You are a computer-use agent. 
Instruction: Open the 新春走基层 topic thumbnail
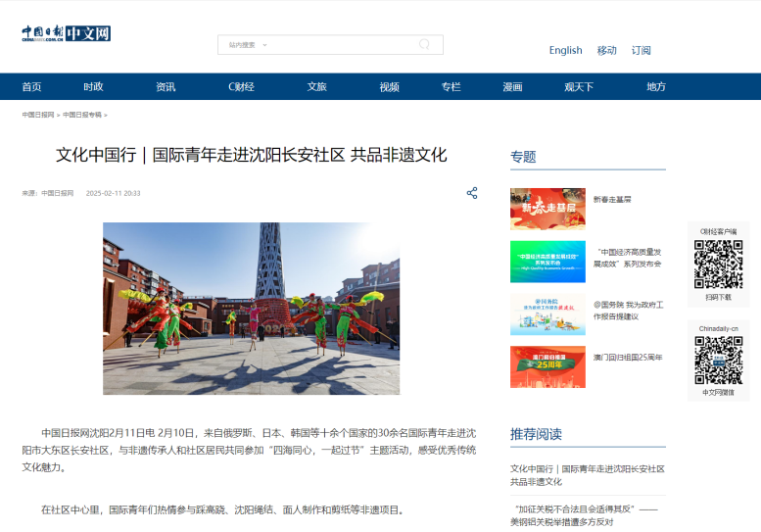pyautogui.click(x=547, y=209)
